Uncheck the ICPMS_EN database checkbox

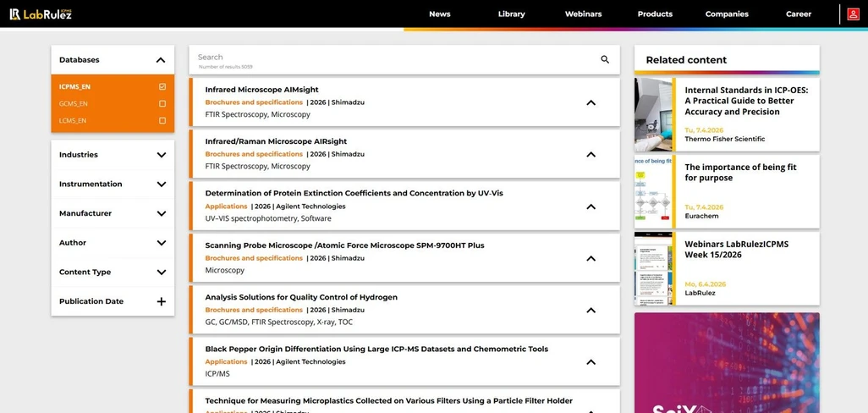(162, 86)
